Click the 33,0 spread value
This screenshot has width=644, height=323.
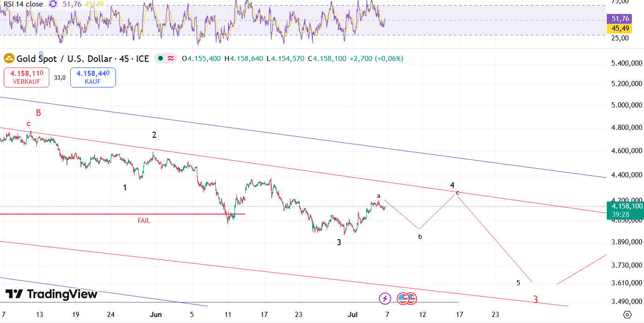click(x=60, y=78)
